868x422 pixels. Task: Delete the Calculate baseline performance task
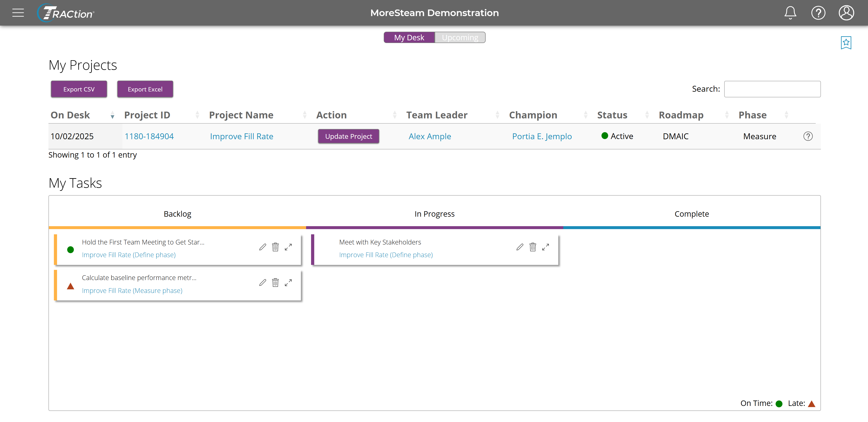[x=275, y=283]
